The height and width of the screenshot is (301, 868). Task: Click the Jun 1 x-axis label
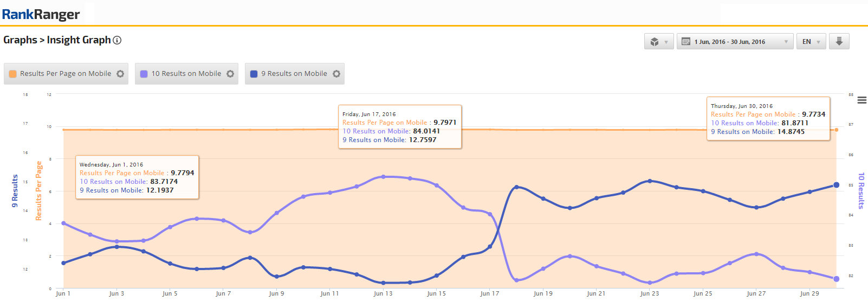pos(63,293)
